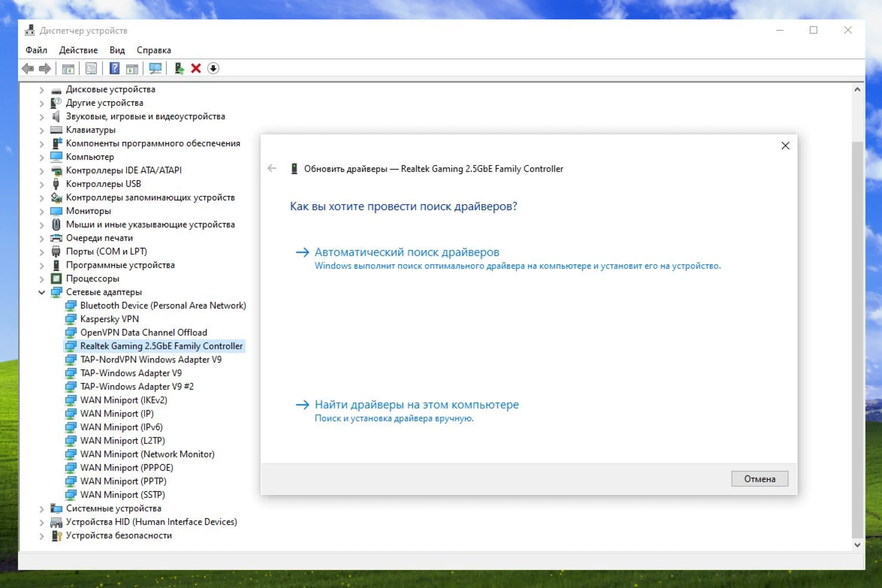
Task: Expand the Системные устройства category
Action: point(42,509)
